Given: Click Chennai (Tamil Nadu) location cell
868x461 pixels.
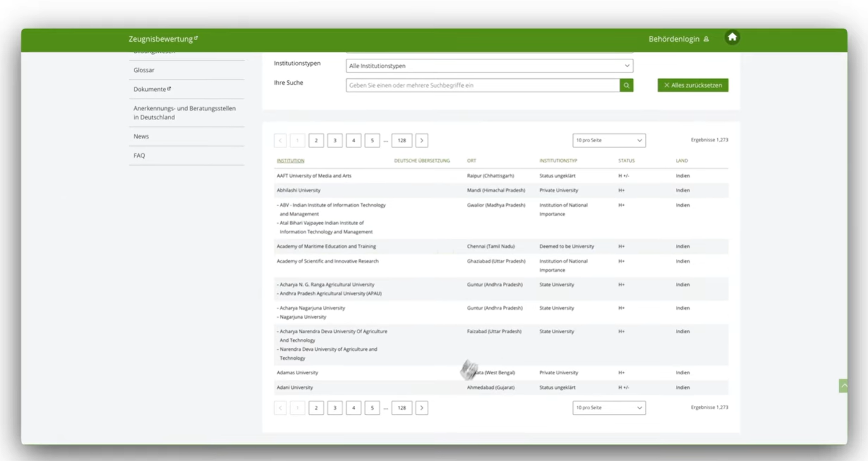Looking at the screenshot, I should 491,247.
